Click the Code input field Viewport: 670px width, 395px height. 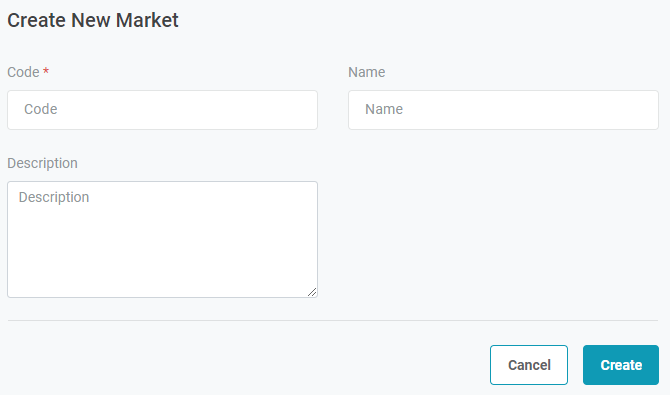pyautogui.click(x=162, y=110)
